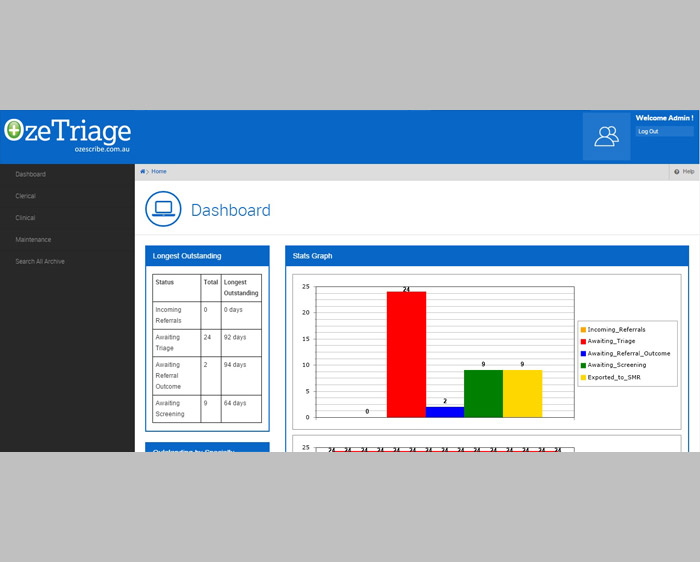Click the red Awaiting_Triage bar
The height and width of the screenshot is (562, 700).
click(406, 355)
